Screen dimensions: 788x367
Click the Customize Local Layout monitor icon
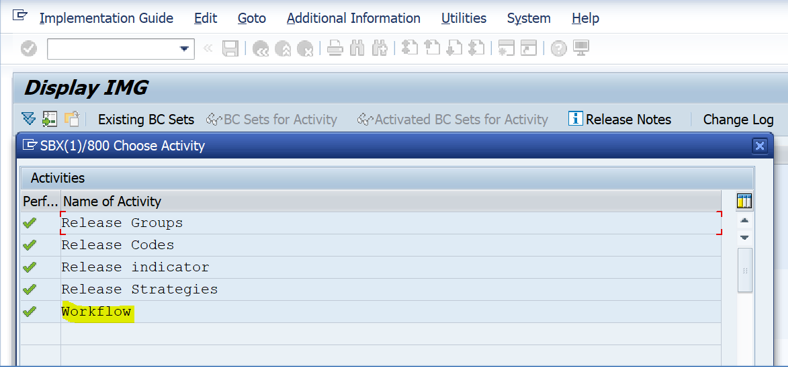pos(581,48)
